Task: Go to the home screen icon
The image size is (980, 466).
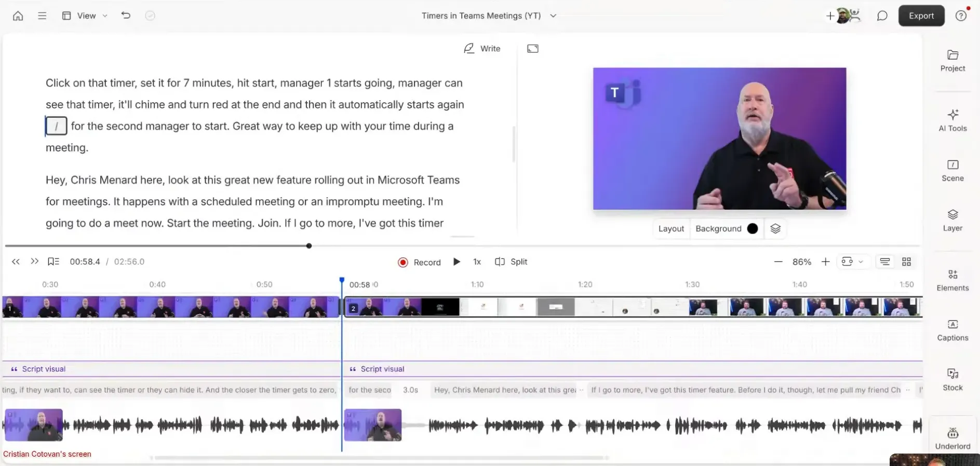Action: coord(18,16)
